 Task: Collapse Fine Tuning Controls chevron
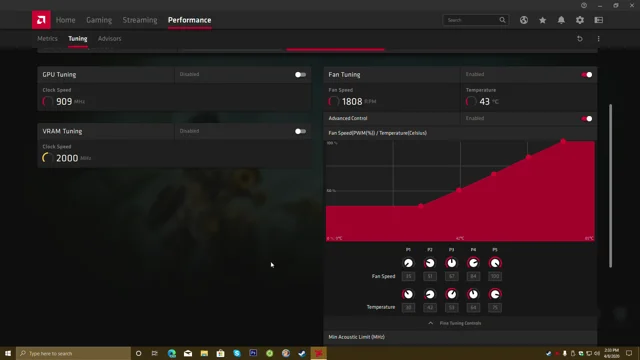click(x=430, y=323)
